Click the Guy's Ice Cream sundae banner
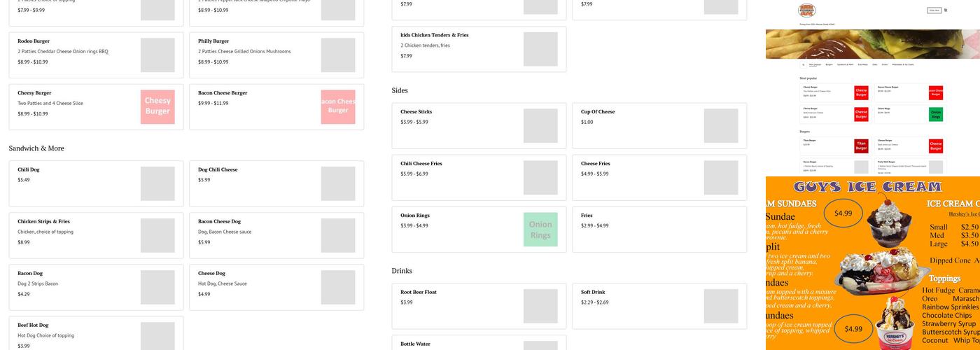Viewport: 980px width, 350px height. click(x=873, y=262)
